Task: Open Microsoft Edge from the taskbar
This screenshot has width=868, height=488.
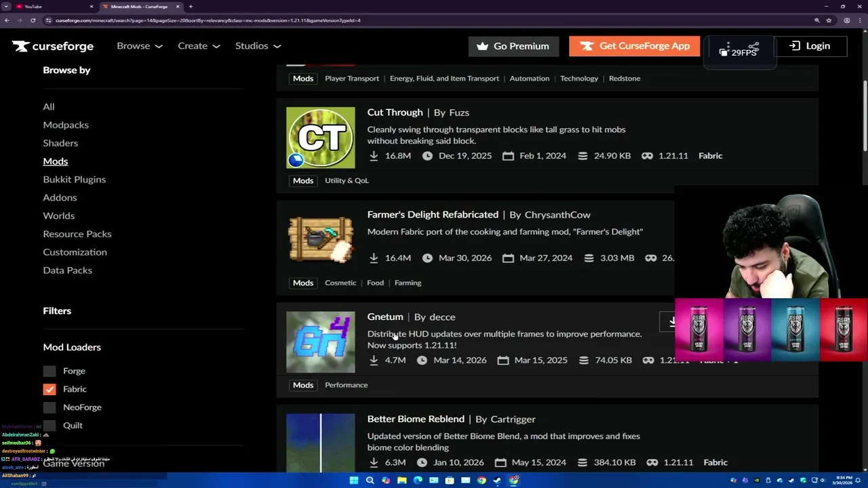Action: pyautogui.click(x=418, y=481)
